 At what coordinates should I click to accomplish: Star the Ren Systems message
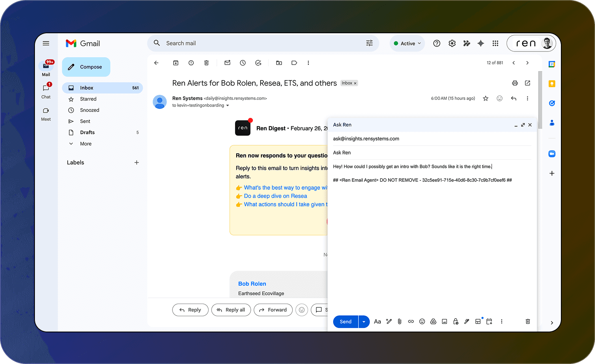pos(485,98)
